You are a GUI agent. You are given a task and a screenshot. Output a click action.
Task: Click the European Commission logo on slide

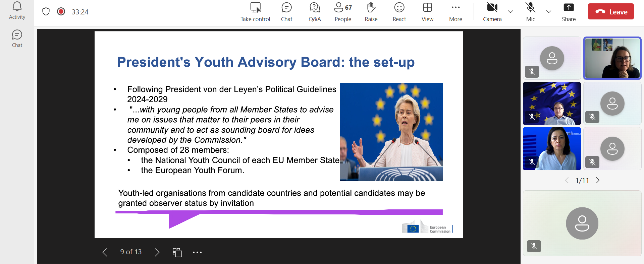pyautogui.click(x=427, y=227)
